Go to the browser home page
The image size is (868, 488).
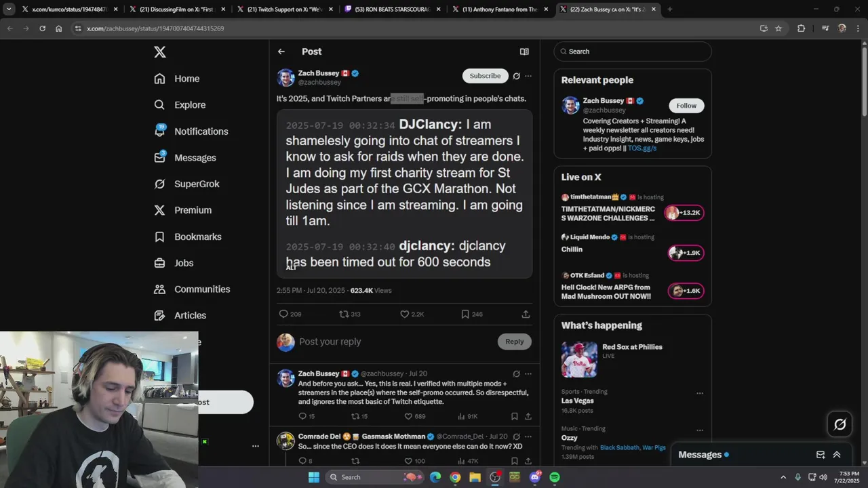[58, 28]
